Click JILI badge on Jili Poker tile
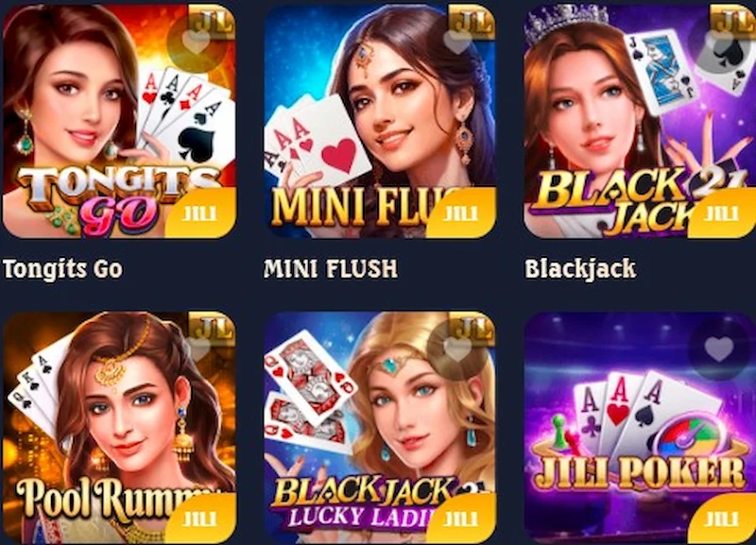The height and width of the screenshot is (545, 756). pyautogui.click(x=722, y=519)
